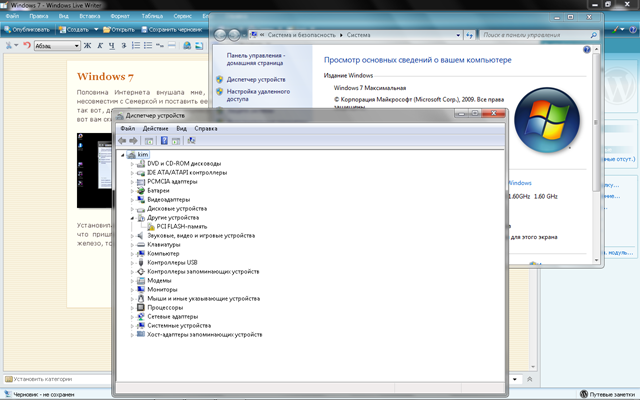
Task: Click the Back arrow in Device Manager toolbar
Action: pos(122,141)
